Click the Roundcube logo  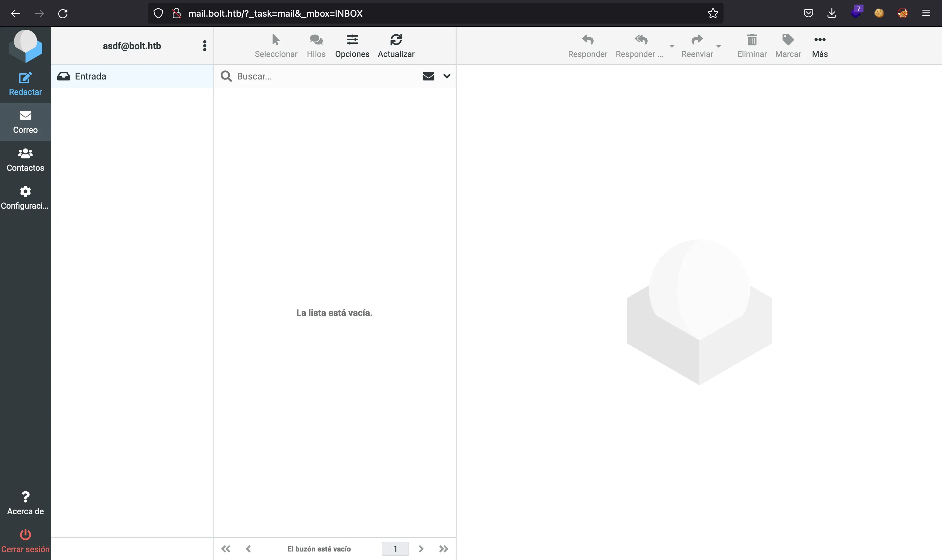coord(25,46)
